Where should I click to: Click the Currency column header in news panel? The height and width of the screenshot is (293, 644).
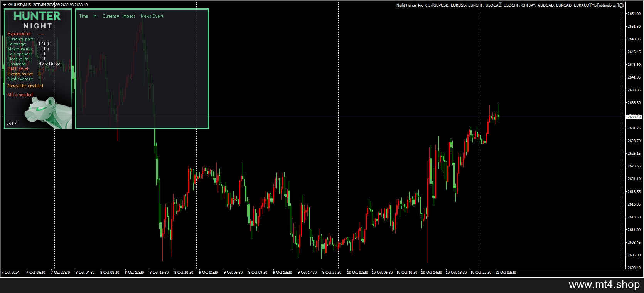[111, 16]
